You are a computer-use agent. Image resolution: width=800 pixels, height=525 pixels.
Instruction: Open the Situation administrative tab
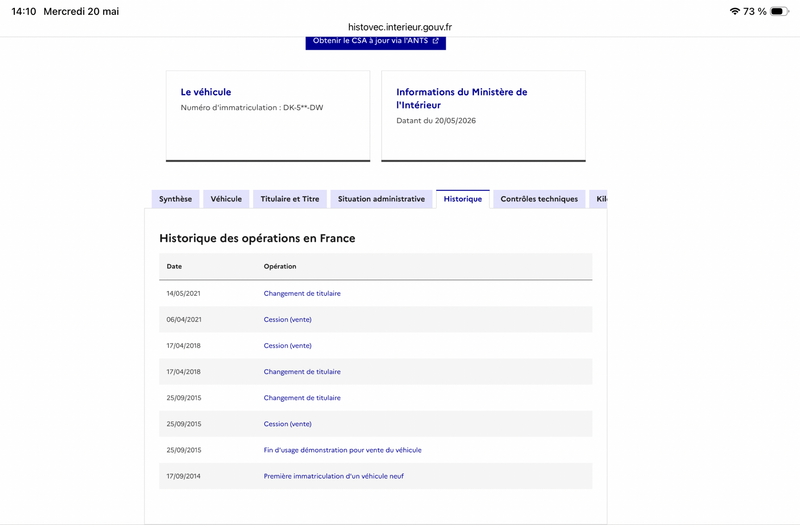coord(381,199)
